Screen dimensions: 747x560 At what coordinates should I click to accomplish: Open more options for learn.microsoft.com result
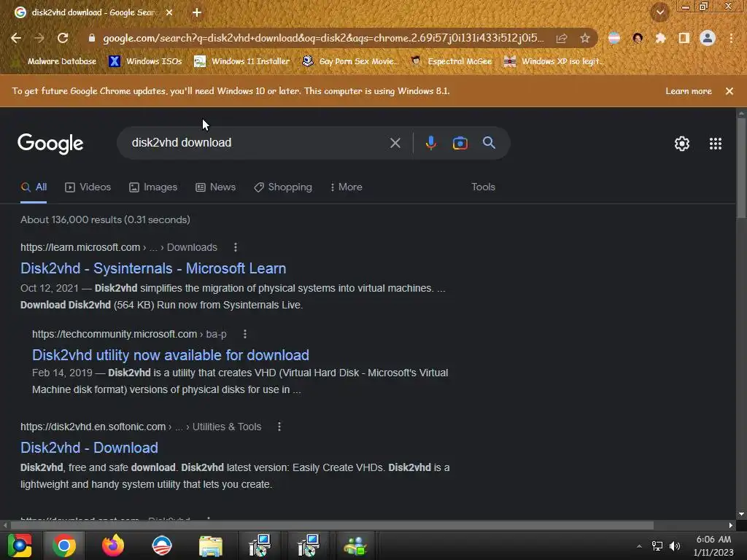coord(236,247)
